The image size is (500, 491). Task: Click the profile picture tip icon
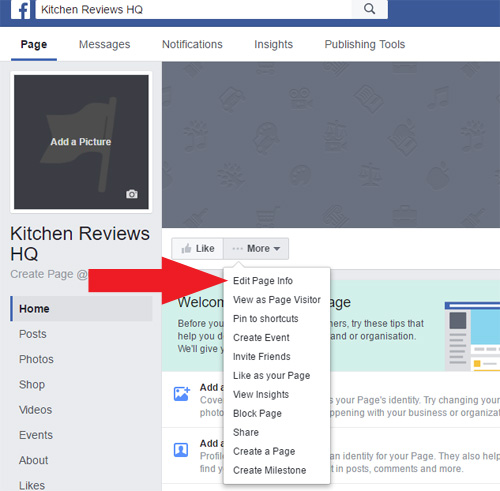(181, 450)
